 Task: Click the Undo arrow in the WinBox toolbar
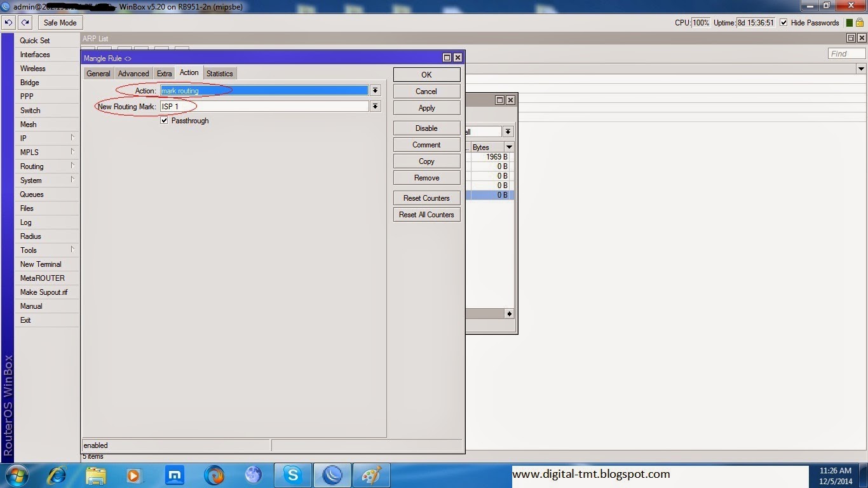[8, 22]
